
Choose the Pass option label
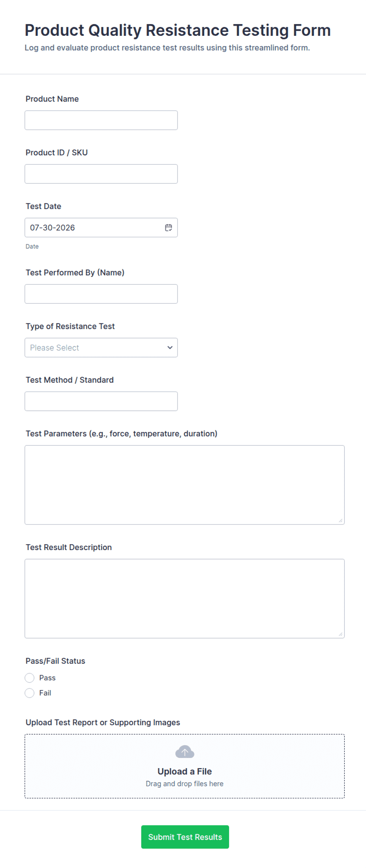click(x=47, y=678)
